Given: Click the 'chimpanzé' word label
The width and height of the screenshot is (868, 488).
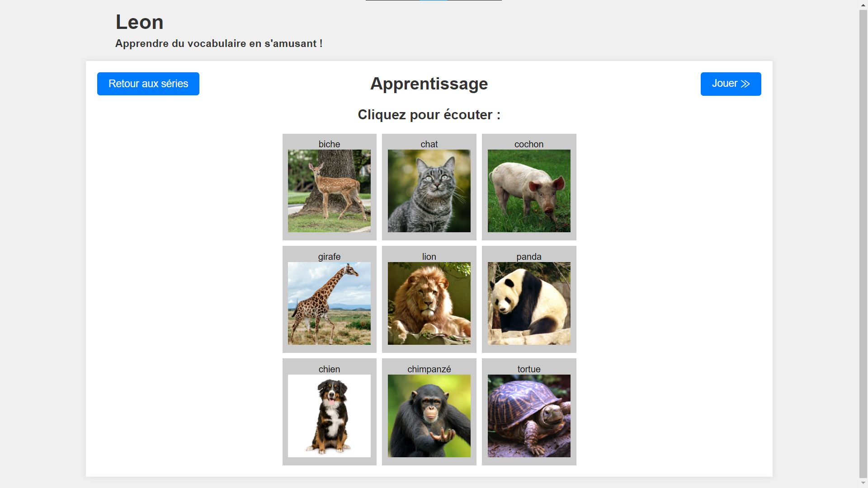Looking at the screenshot, I should pos(429,369).
